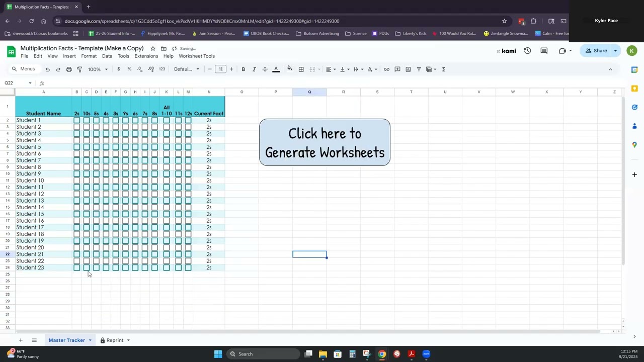Open Master Tracker sheet tab menu
Viewport: 644px width, 362px height.
90,340
